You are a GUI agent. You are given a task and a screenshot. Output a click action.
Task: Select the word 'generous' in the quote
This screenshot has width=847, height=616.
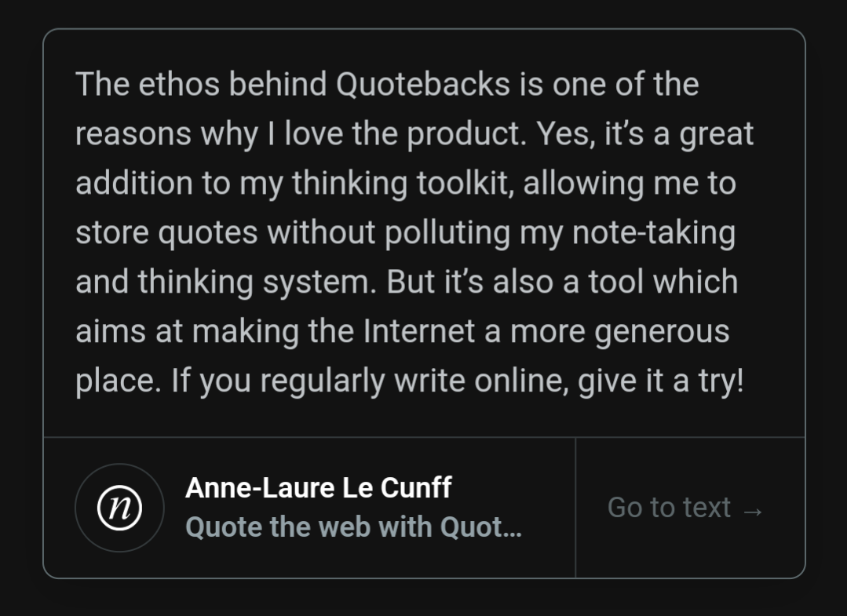click(x=662, y=332)
